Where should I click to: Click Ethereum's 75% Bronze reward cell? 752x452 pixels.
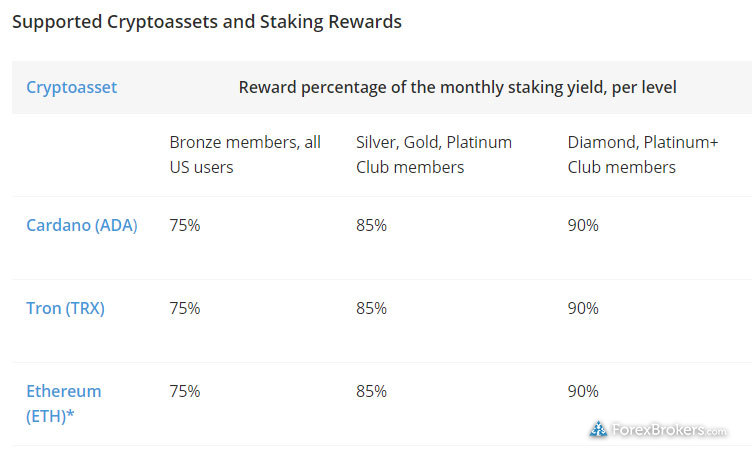185,391
